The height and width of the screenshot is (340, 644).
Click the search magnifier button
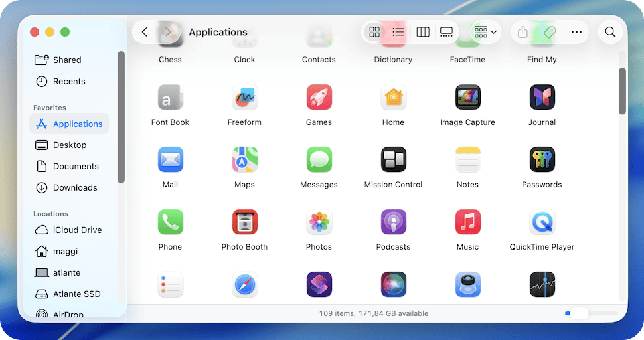pos(610,32)
